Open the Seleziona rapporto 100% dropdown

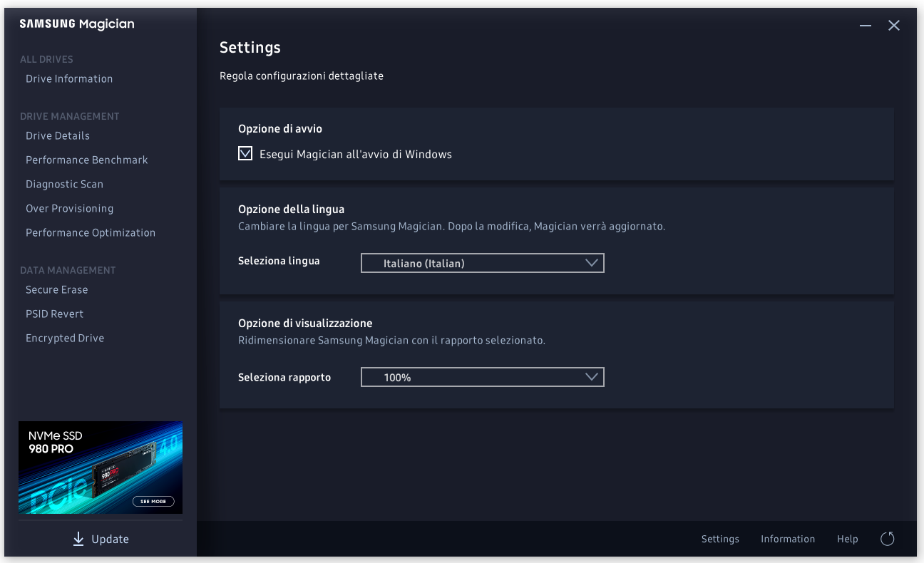(x=482, y=377)
